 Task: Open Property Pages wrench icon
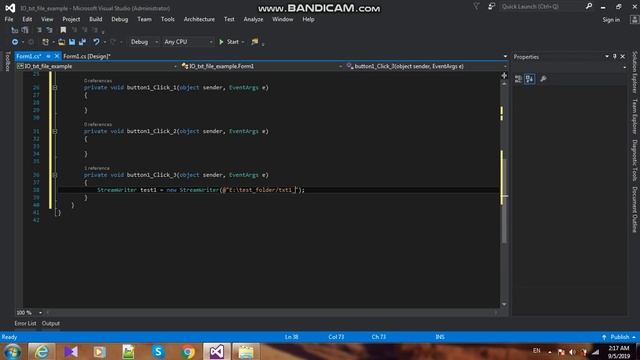[543, 79]
